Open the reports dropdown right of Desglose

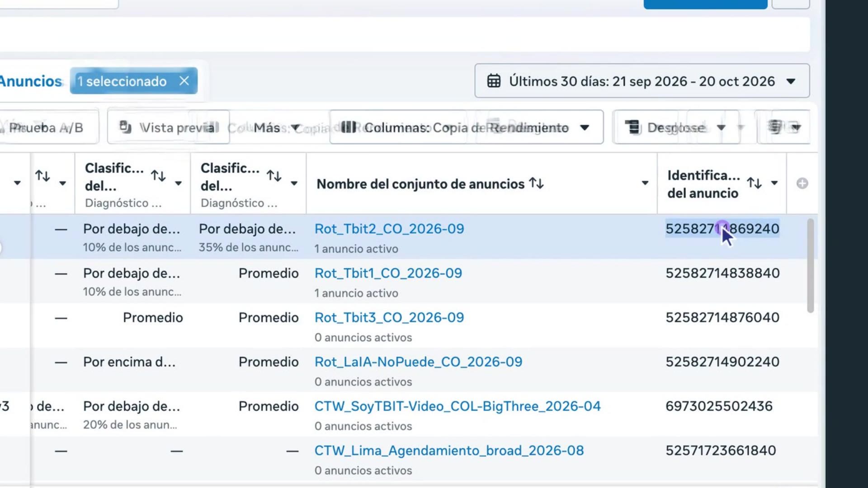click(x=784, y=127)
